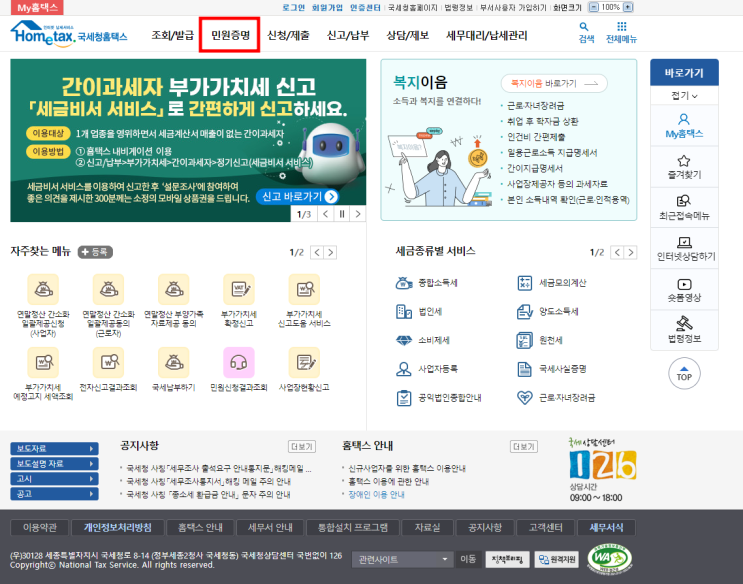This screenshot has height=584, width=743.
Task: Open 원천세 service
Action: (539, 340)
